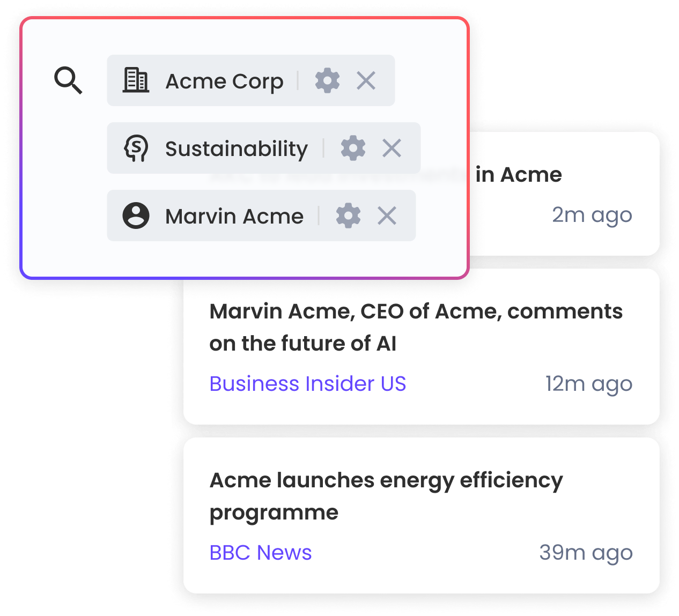The image size is (679, 616).
Task: Click the building icon on Acme Corp chip
Action: point(136,81)
